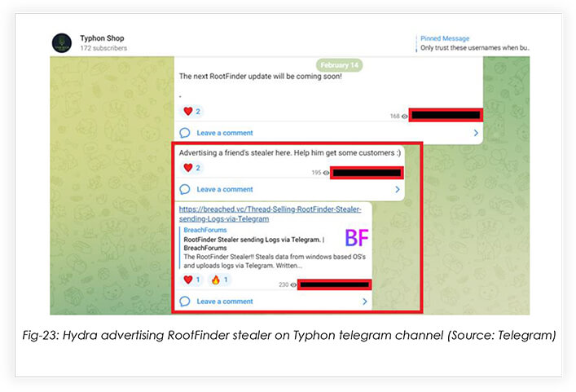576x392 pixels.
Task: Open comments chevron on friend's stealer post
Action: pyautogui.click(x=397, y=189)
